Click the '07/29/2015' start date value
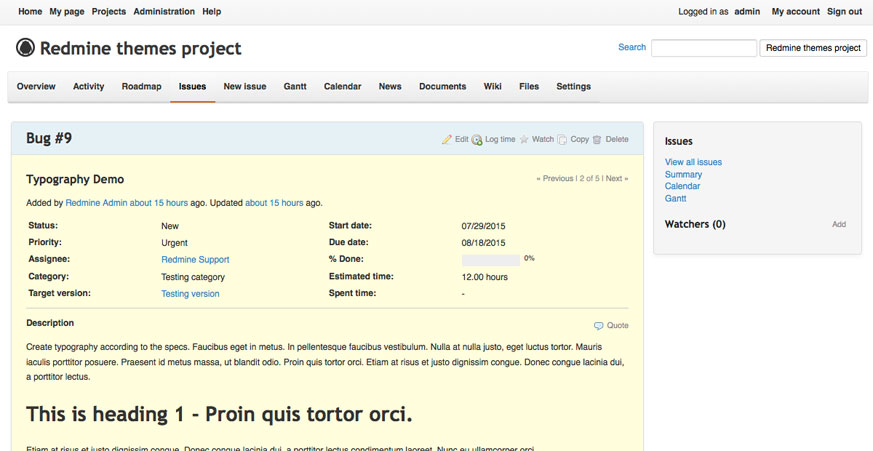 483,226
